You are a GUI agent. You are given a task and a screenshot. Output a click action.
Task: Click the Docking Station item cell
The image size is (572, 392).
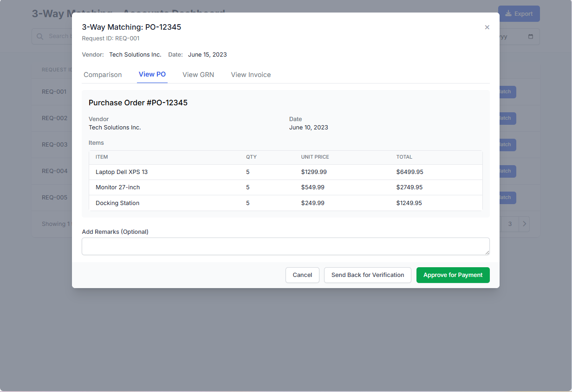(117, 203)
